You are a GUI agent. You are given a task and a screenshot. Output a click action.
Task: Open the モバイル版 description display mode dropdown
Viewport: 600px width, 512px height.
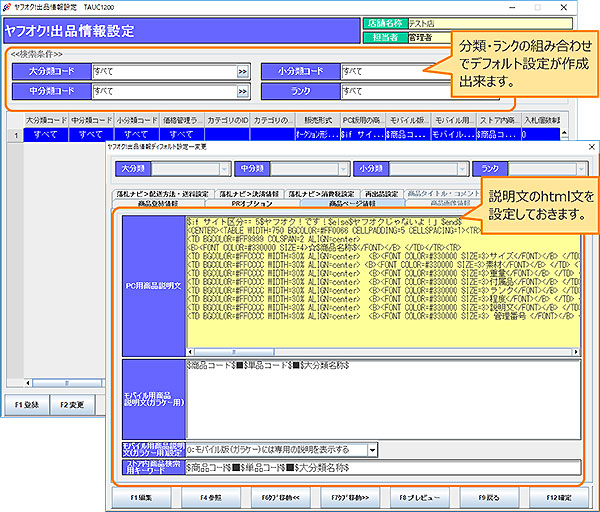(x=372, y=450)
